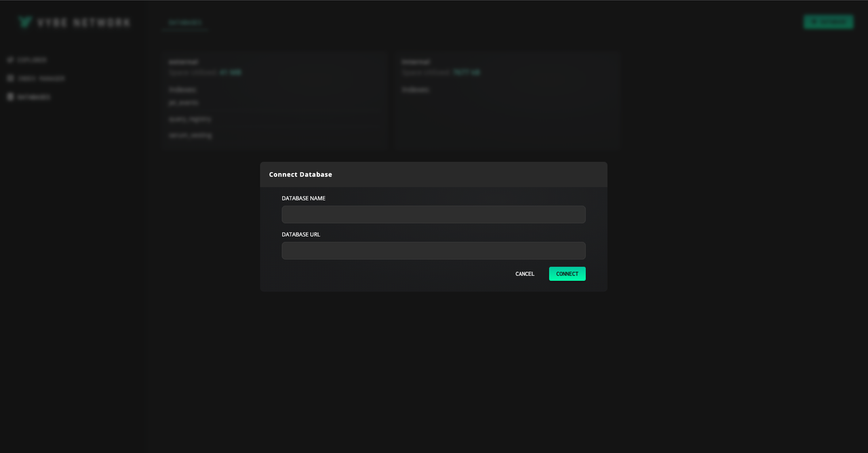Click the green Connect button

567,274
